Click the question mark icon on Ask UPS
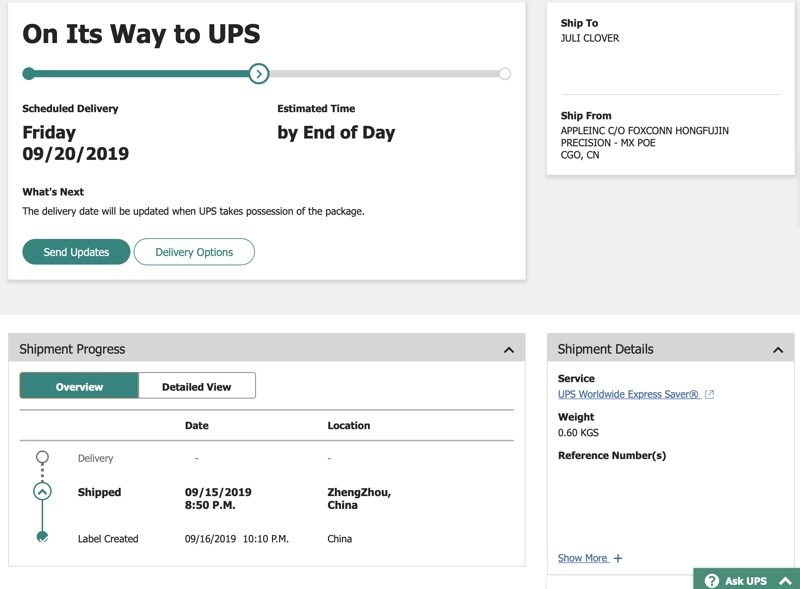Screen dimensions: 800x589 coord(712,580)
